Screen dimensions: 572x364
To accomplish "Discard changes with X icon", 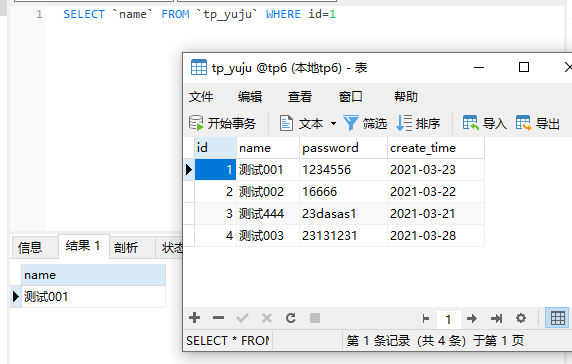I will click(x=267, y=318).
